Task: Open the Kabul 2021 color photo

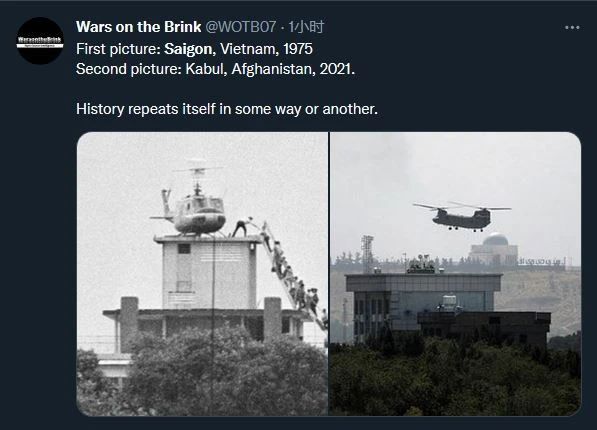Action: [x=455, y=274]
